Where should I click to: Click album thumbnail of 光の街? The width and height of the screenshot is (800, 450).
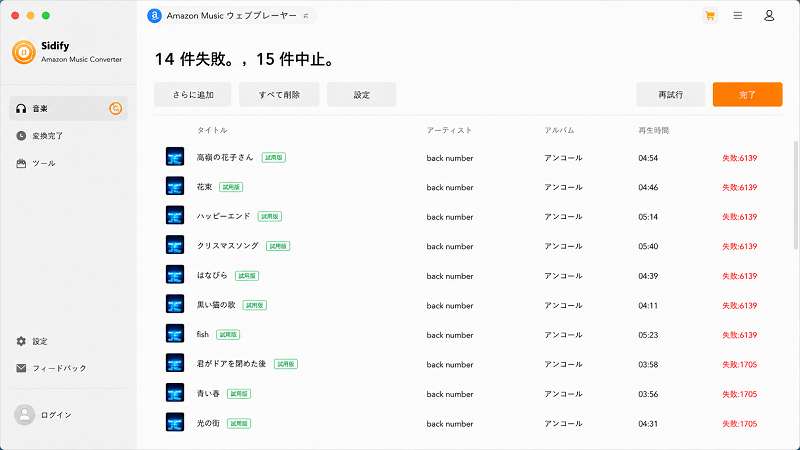pyautogui.click(x=175, y=422)
